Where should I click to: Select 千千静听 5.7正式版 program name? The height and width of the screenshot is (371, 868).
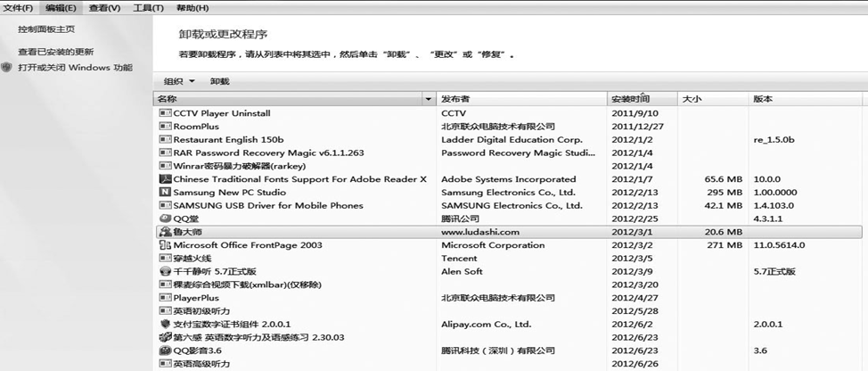pos(215,271)
